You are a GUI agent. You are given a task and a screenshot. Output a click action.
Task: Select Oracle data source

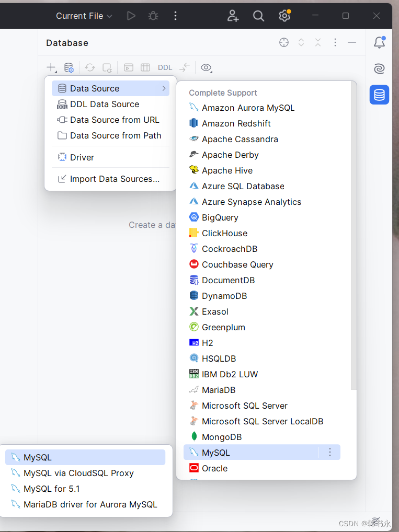pos(262,468)
